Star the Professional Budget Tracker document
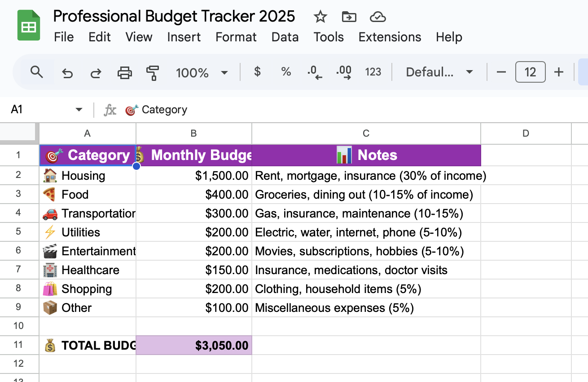Image resolution: width=588 pixels, height=382 pixels. pos(320,17)
